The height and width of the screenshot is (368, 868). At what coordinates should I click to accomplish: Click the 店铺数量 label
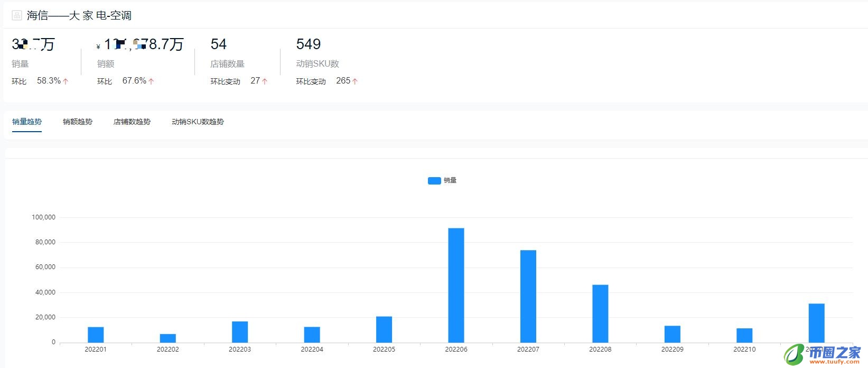click(x=227, y=64)
